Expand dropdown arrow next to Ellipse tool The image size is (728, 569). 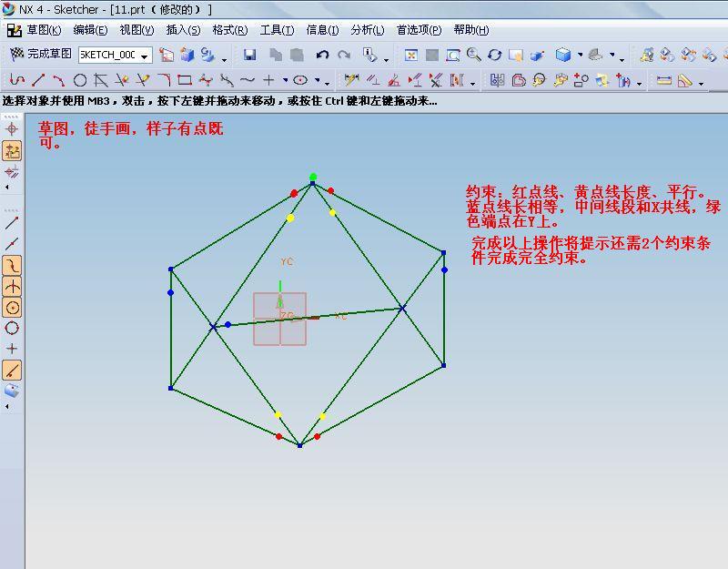point(318,80)
